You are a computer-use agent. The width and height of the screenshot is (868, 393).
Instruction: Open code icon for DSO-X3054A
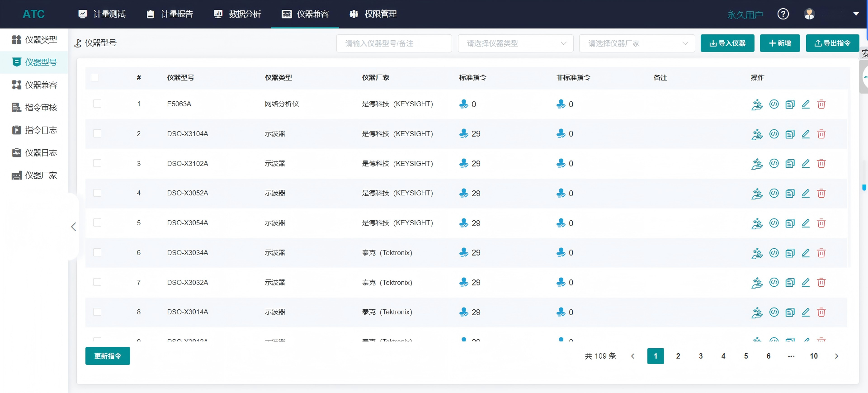coord(774,223)
